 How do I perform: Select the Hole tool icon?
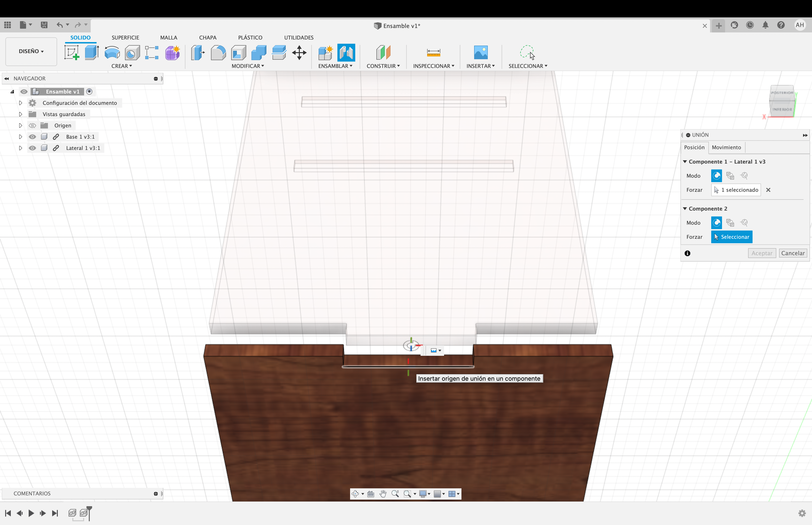132,53
